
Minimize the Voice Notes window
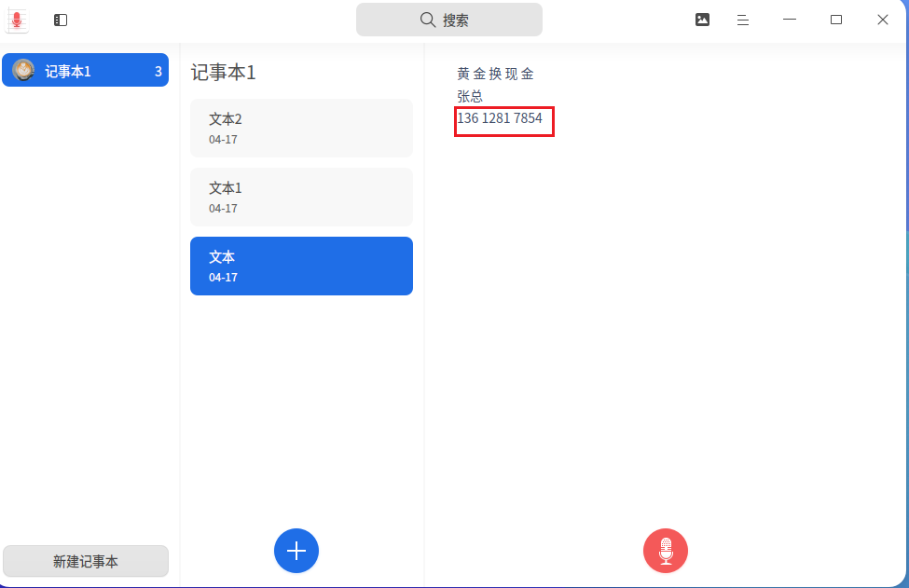pos(790,20)
